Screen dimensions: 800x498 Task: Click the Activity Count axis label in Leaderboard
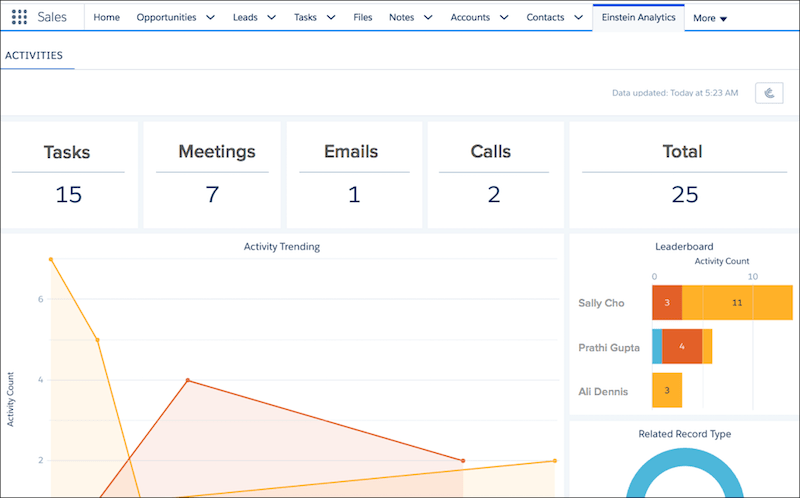(x=721, y=261)
